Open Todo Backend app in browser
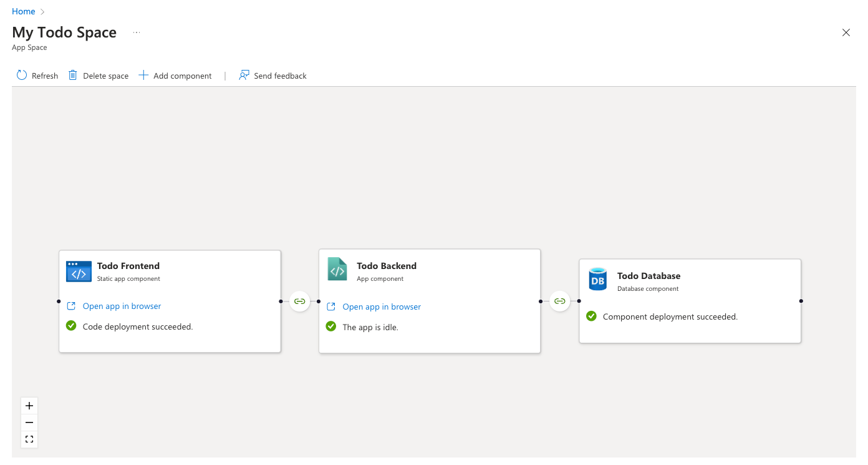The image size is (868, 465). [x=381, y=306]
